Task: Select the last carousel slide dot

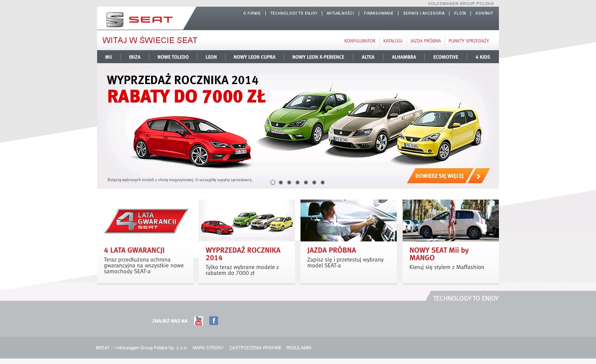Action: click(323, 182)
